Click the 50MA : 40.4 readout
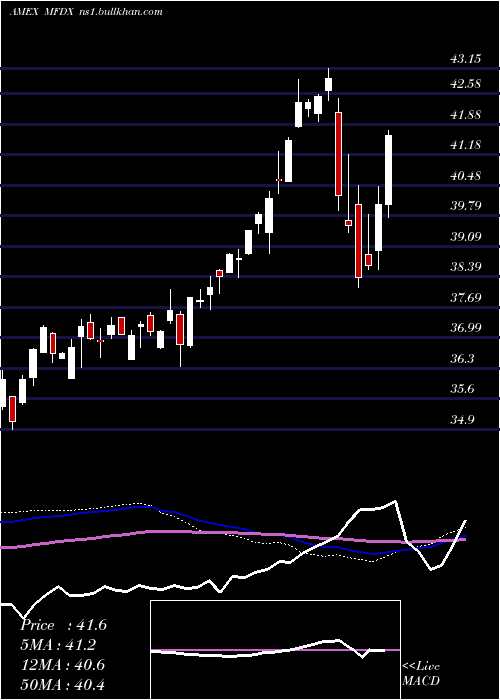500x700 pixels. point(62,685)
